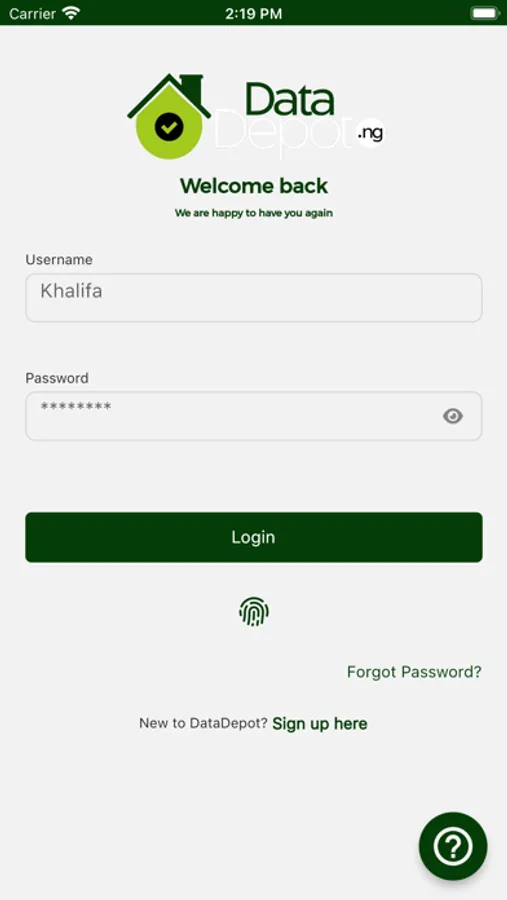This screenshot has height=900, width=507.
Task: Tap the fingerprint biometric login icon
Action: click(254, 611)
